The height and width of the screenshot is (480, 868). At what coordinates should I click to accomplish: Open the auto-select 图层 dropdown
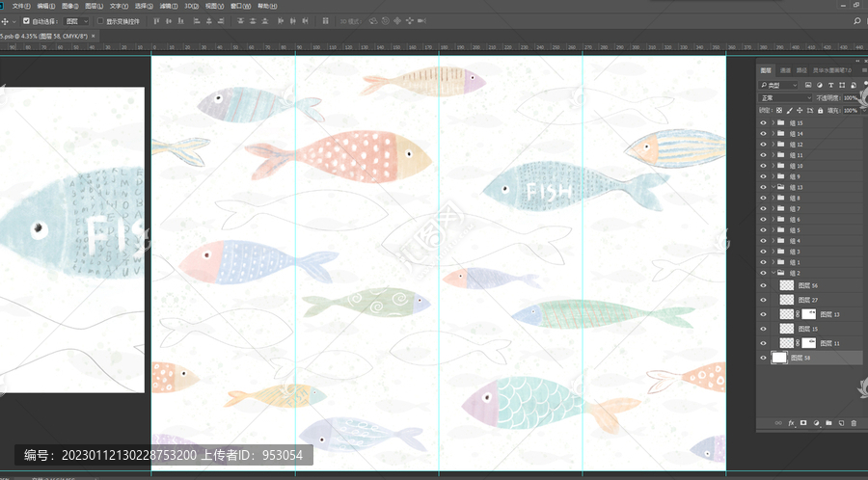click(x=76, y=21)
